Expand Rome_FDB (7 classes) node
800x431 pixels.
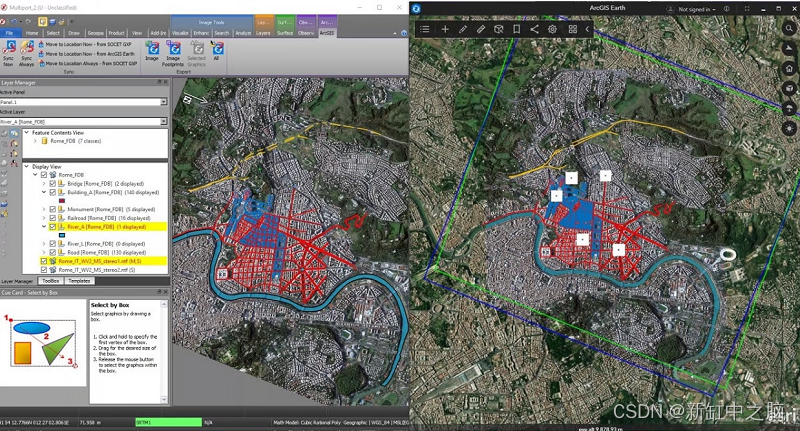[x=35, y=141]
